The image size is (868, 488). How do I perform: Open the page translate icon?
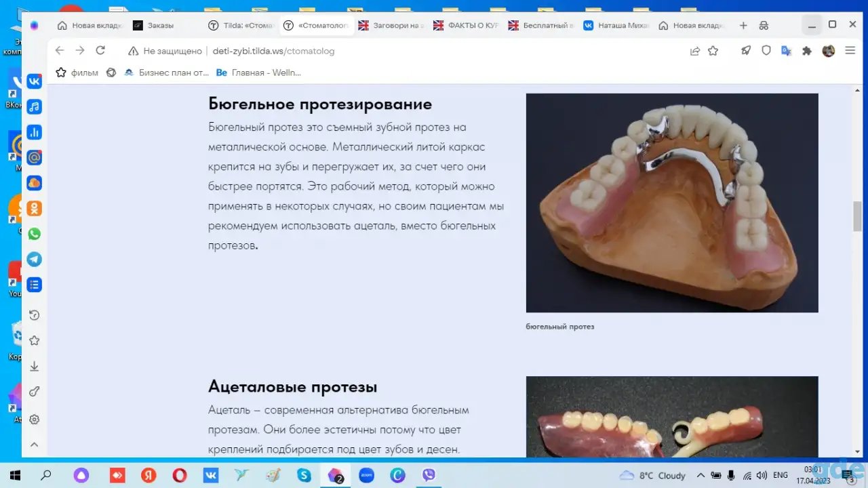pos(787,51)
